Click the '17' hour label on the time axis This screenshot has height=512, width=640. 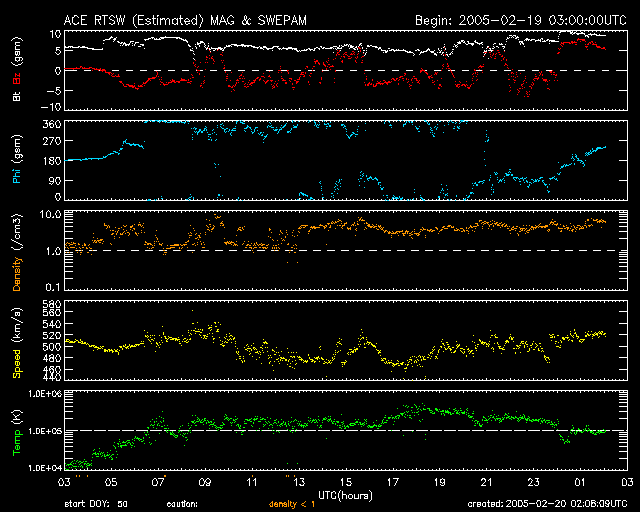click(393, 482)
